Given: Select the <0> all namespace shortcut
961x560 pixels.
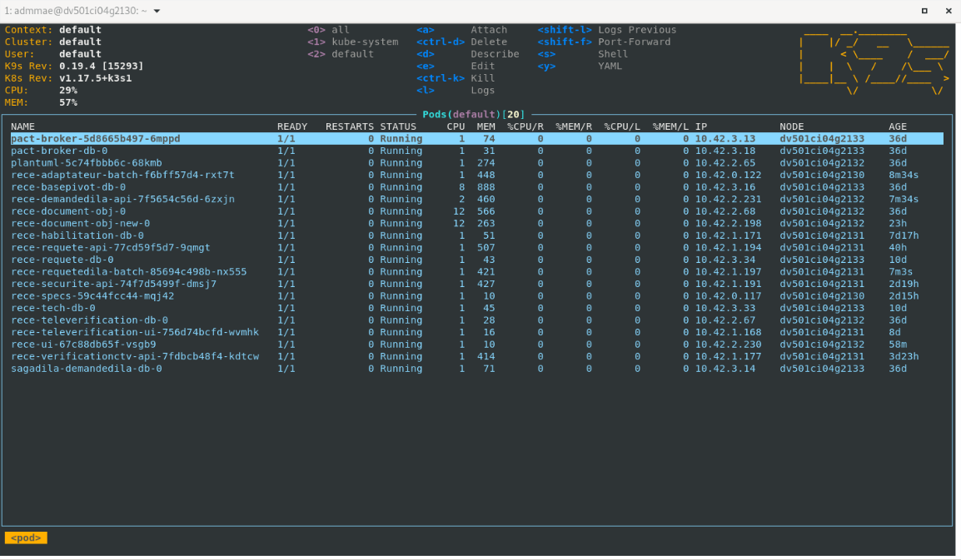Looking at the screenshot, I should (x=328, y=30).
